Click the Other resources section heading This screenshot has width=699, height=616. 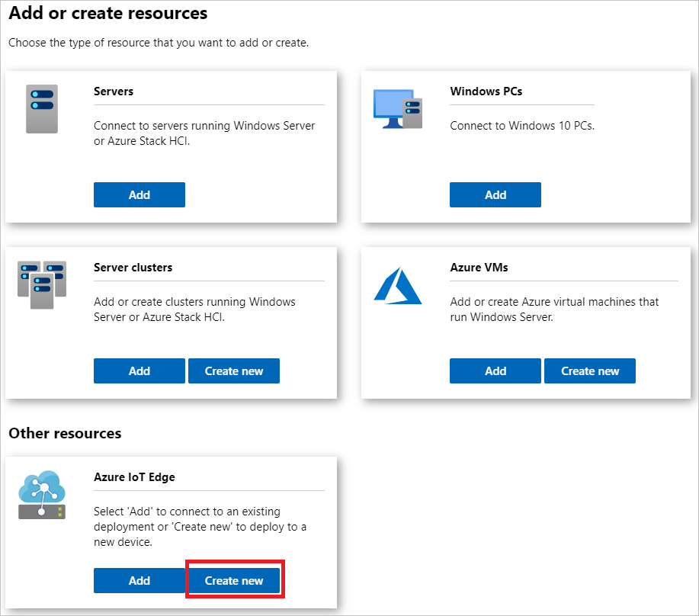click(64, 433)
